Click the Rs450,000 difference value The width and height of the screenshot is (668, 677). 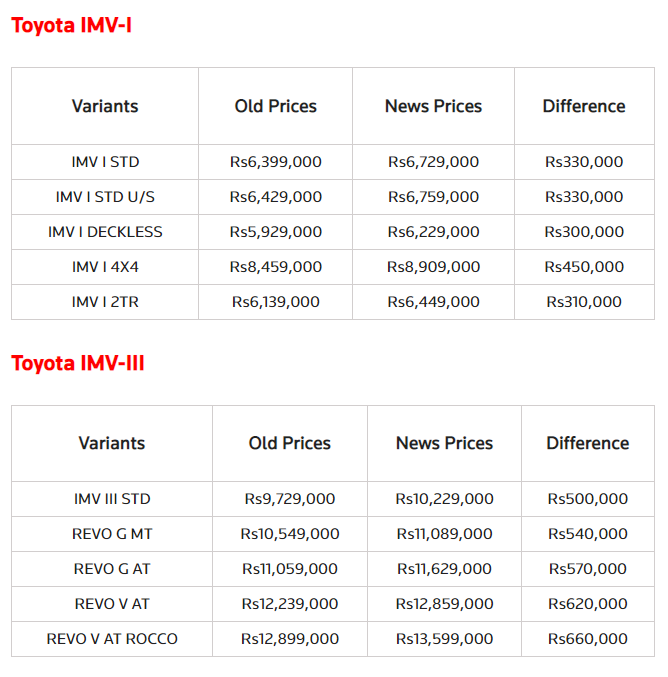point(584,267)
